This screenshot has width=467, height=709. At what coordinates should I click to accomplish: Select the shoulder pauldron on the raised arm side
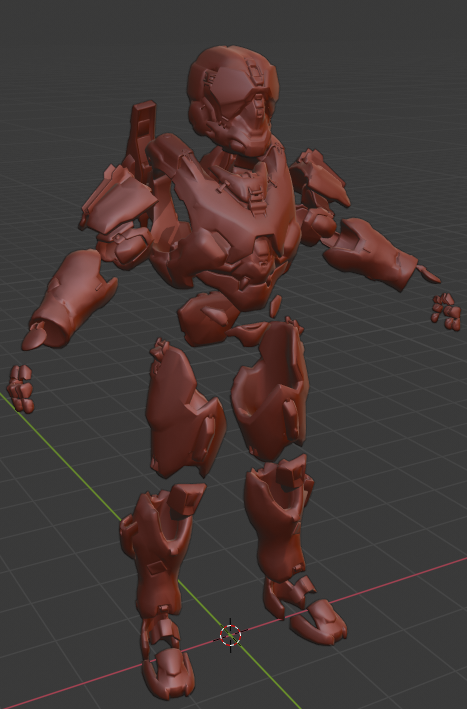320,179
